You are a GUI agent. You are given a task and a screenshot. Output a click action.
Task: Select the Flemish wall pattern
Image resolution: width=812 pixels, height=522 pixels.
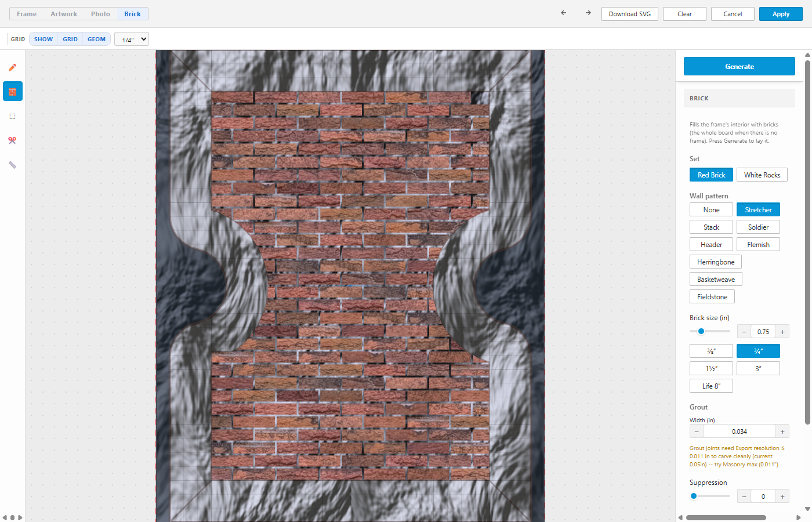click(758, 244)
